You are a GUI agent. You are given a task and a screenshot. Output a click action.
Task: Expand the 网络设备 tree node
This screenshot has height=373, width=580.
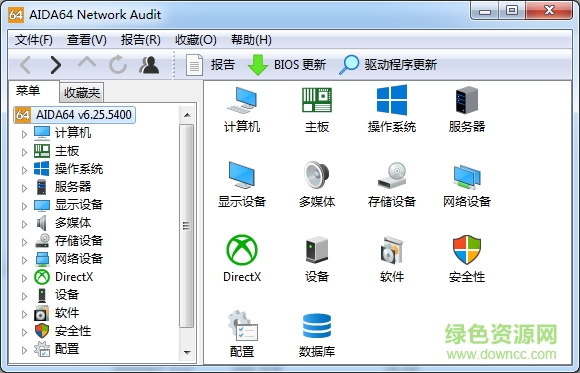click(x=24, y=260)
